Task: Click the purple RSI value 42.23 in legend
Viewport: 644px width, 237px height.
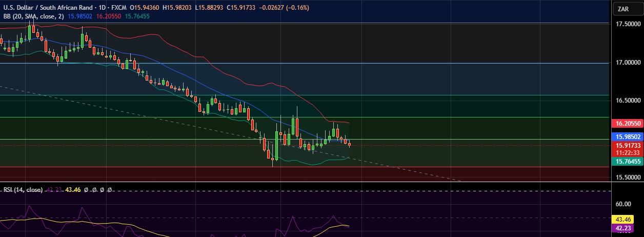Action: coord(53,190)
